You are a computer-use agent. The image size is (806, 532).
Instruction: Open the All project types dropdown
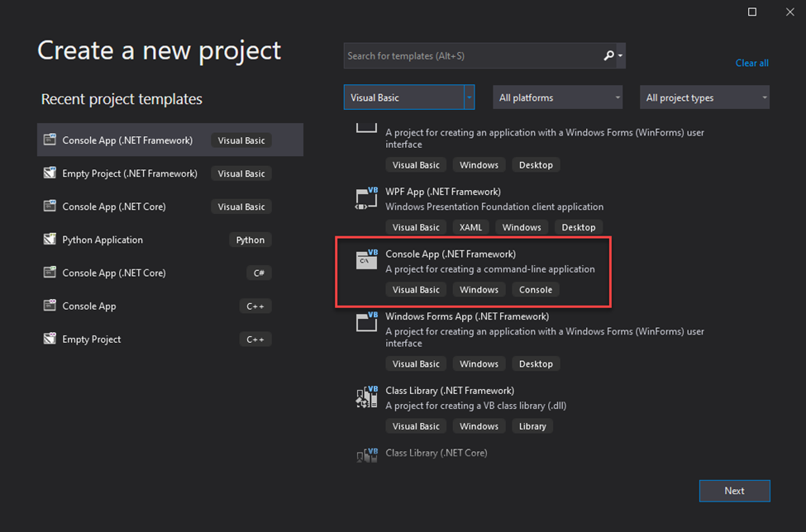tap(704, 97)
